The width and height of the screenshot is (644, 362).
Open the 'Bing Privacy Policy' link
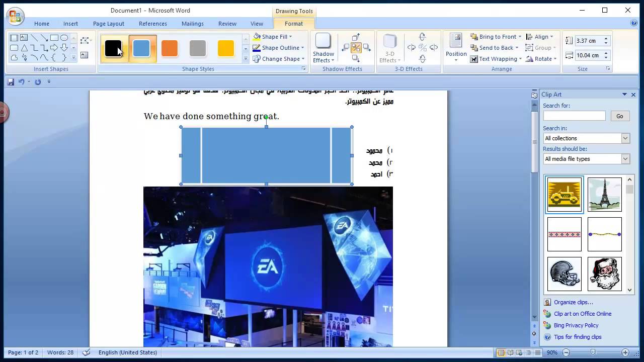[x=576, y=325]
